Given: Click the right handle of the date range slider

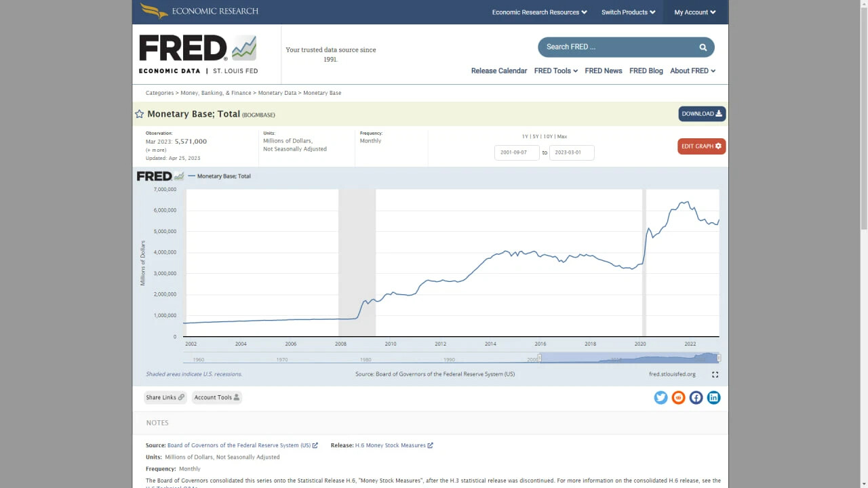Looking at the screenshot, I should (x=719, y=358).
